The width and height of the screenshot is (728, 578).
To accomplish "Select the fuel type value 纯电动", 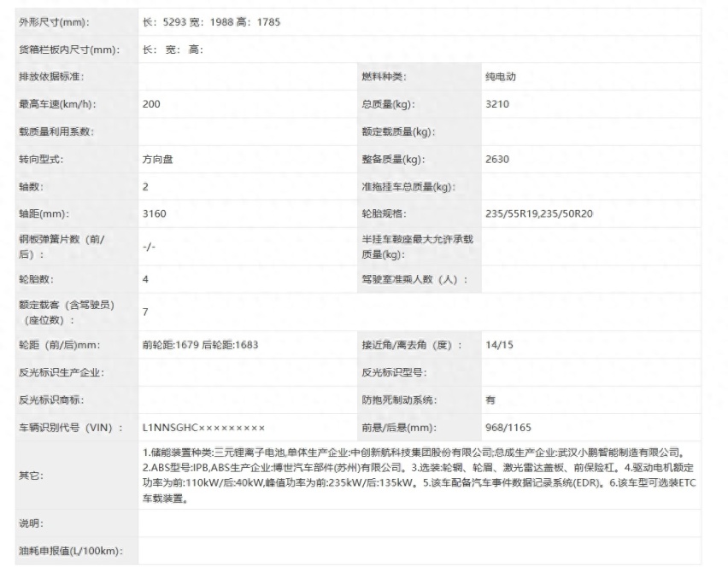I will (x=501, y=77).
